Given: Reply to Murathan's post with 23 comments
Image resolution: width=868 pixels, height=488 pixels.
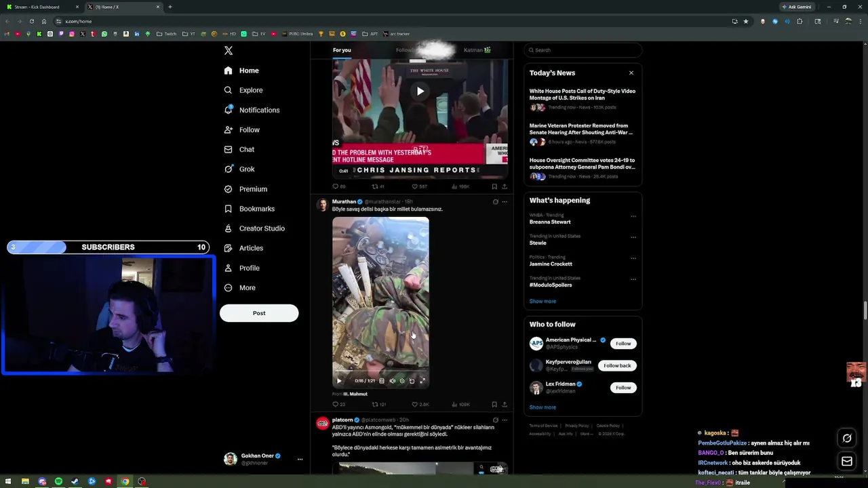Looking at the screenshot, I should 338,405.
